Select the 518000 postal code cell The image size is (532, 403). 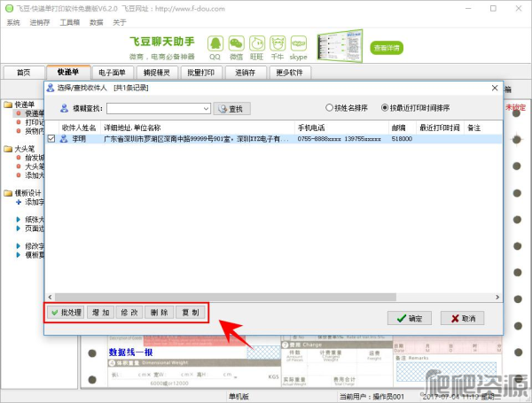[402, 139]
